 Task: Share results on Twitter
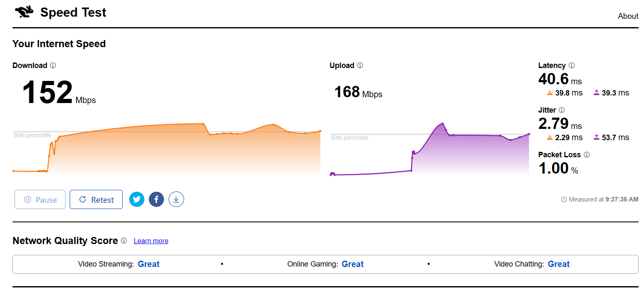[137, 199]
